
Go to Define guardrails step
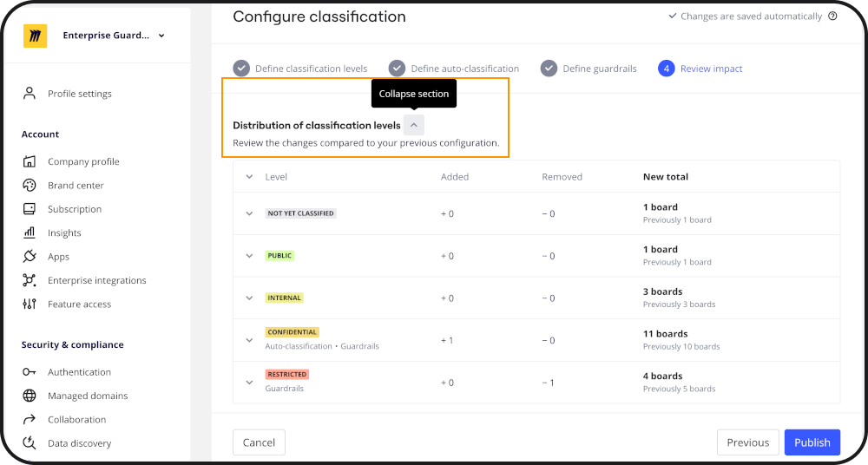click(x=588, y=69)
